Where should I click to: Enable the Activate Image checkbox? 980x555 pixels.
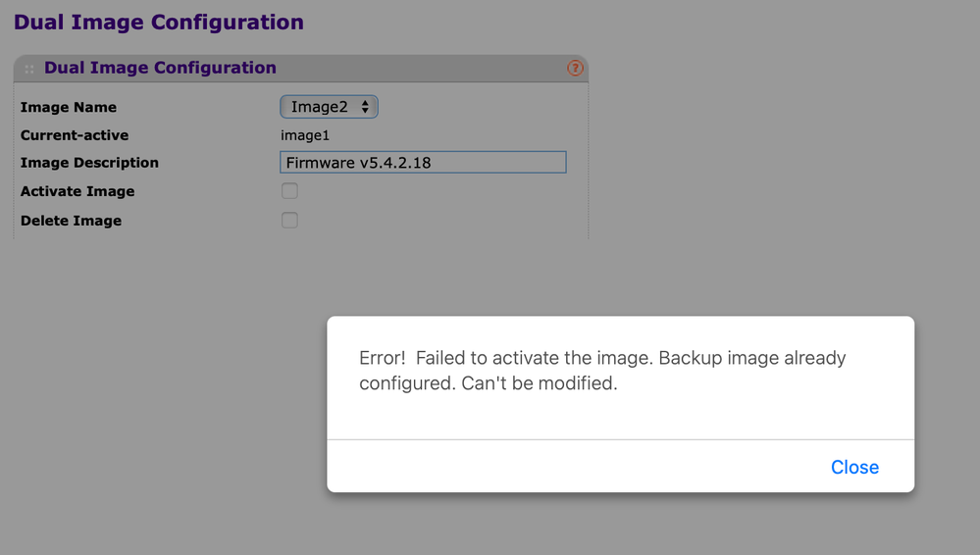point(289,191)
